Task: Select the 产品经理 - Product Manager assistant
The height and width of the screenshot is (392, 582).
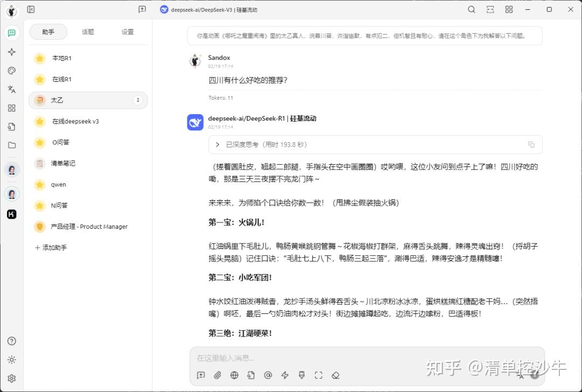Action: (88, 226)
